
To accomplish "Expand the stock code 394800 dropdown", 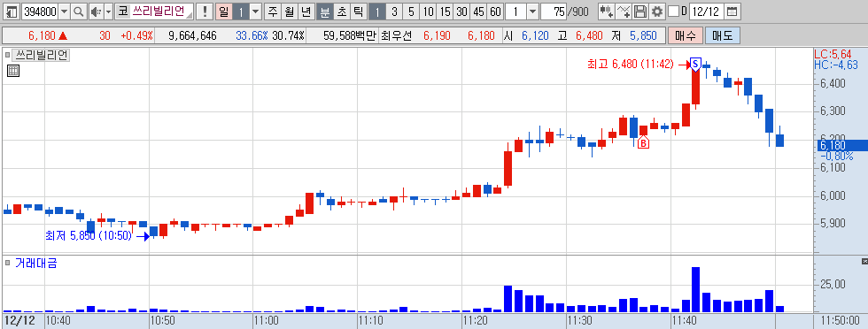I will 64,11.
